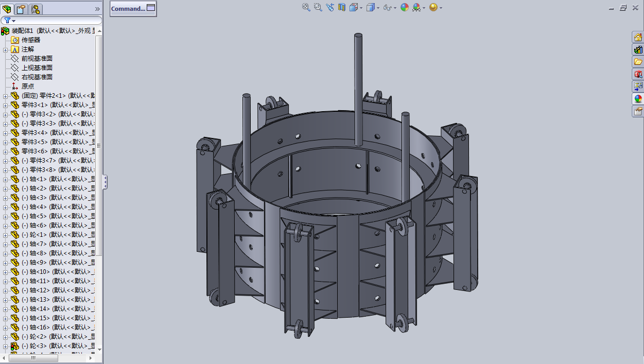Open the Custom Properties pane tab
Viewport: 644px width, 364px height.
coord(638,111)
